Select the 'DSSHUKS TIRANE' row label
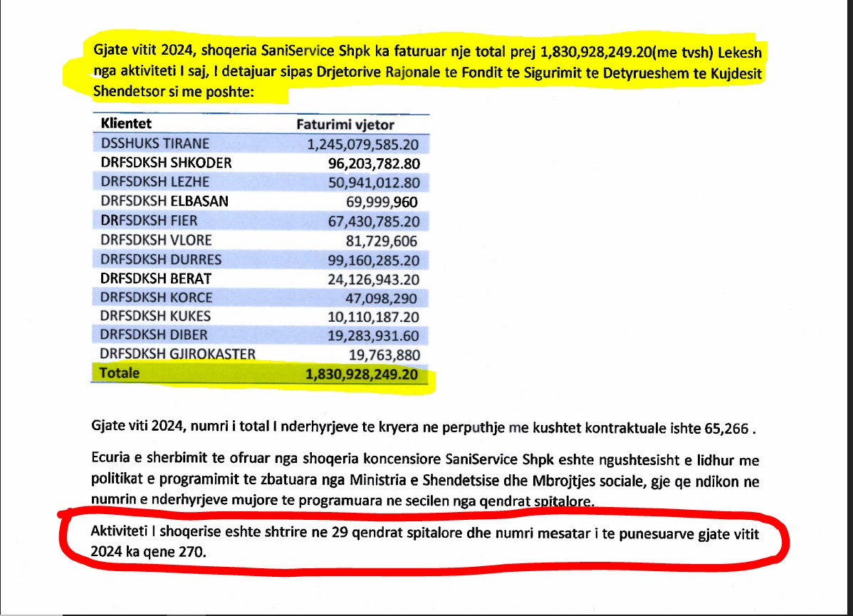853x616 pixels. (x=155, y=144)
